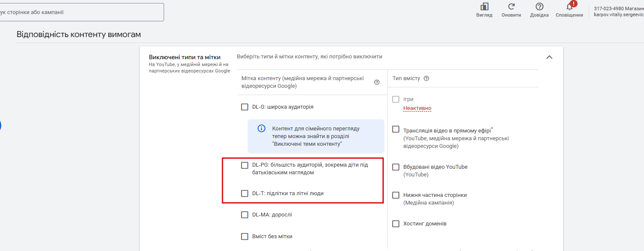
Task: Collapse the Виключені типи та мітки section
Action: [x=549, y=57]
